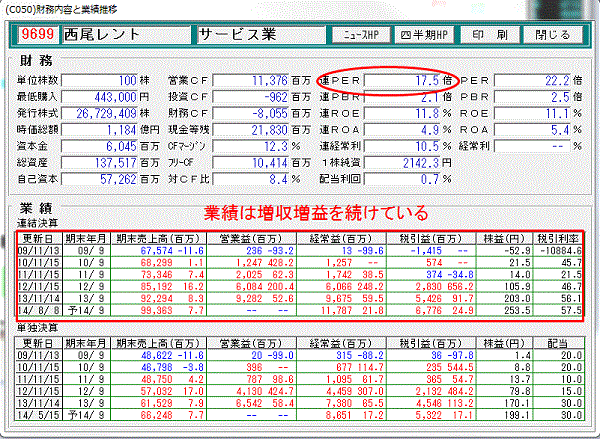Click consolidated sales cell 85,192
The width and height of the screenshot is (600, 439).
[157, 287]
